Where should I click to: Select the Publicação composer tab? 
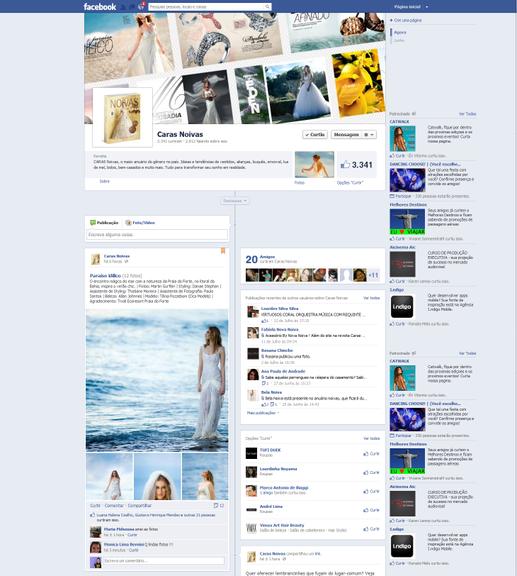pos(104,223)
